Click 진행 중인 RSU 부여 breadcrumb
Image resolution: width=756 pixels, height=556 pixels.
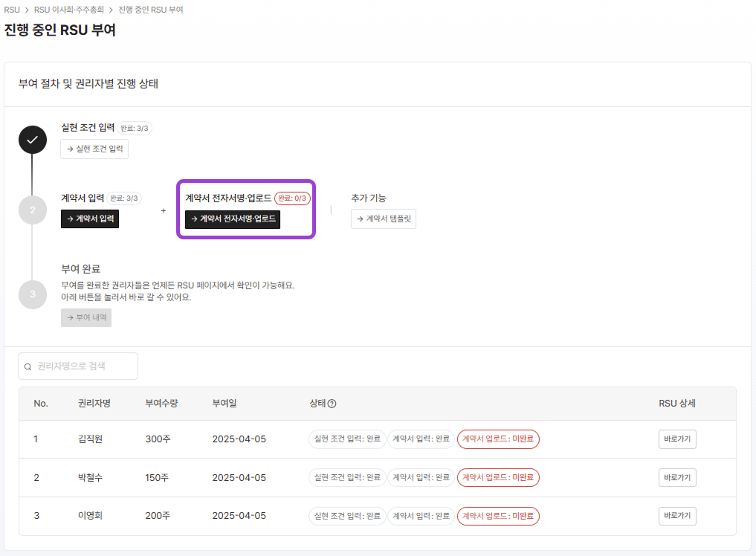[150, 10]
